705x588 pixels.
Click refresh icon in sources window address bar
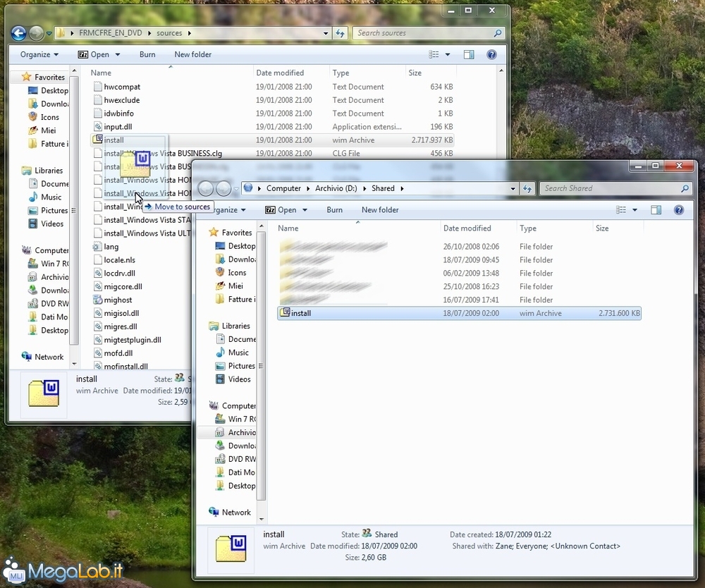(x=341, y=33)
